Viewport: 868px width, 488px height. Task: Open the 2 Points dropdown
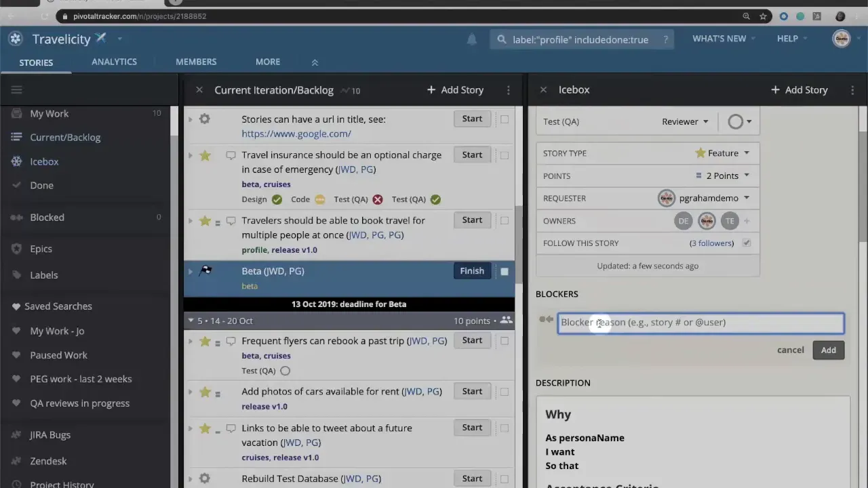720,176
